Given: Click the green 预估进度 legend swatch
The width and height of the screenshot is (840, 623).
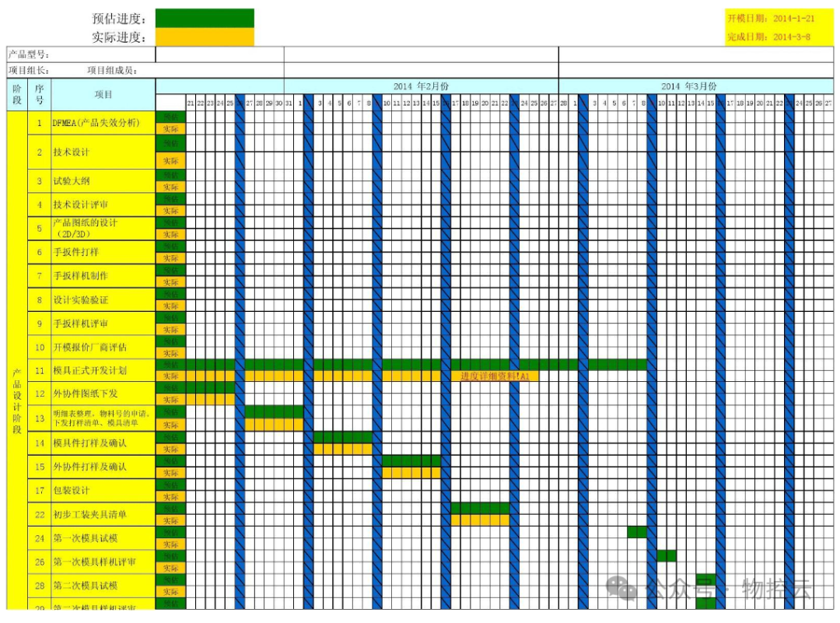Looking at the screenshot, I should [x=205, y=18].
